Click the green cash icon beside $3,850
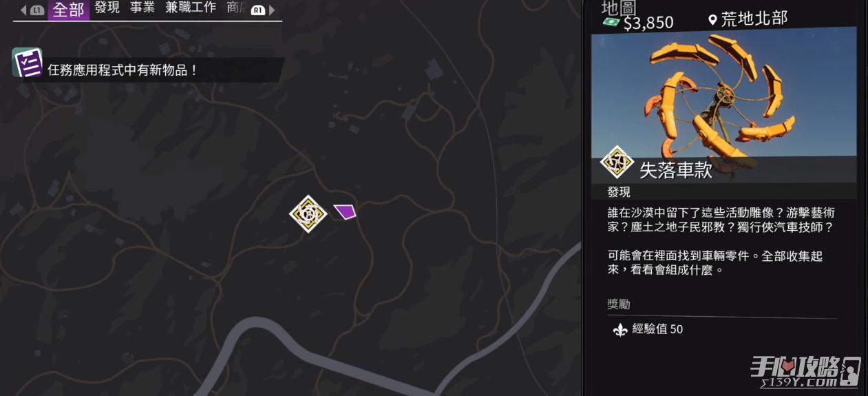 pyautogui.click(x=611, y=22)
